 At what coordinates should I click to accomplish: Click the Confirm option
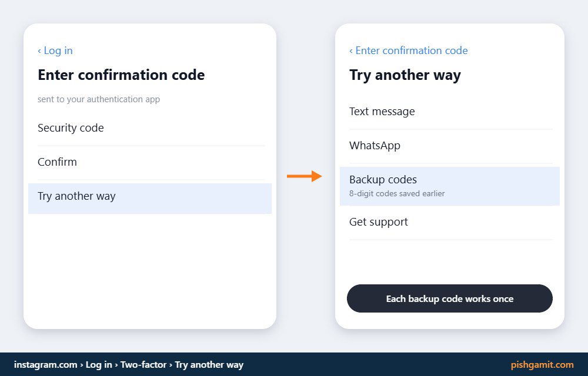(151, 162)
